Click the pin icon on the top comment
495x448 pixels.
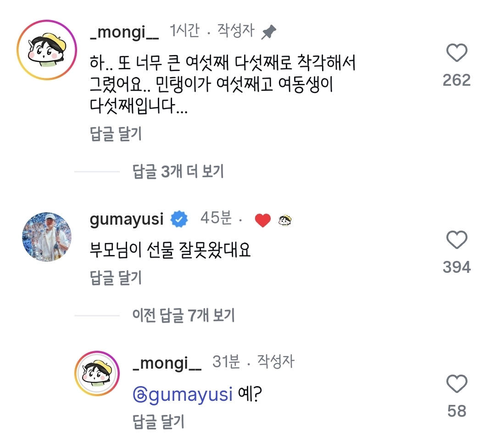[x=269, y=32]
